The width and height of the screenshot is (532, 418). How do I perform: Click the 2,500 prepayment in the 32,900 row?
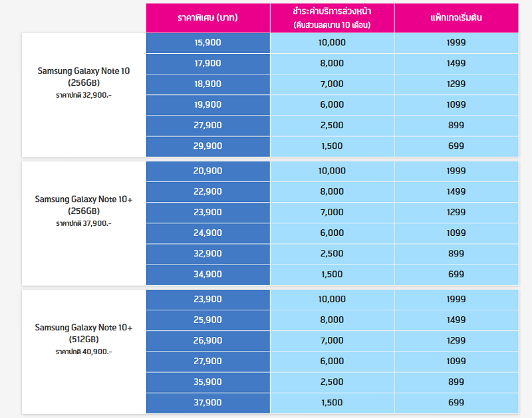click(x=332, y=254)
